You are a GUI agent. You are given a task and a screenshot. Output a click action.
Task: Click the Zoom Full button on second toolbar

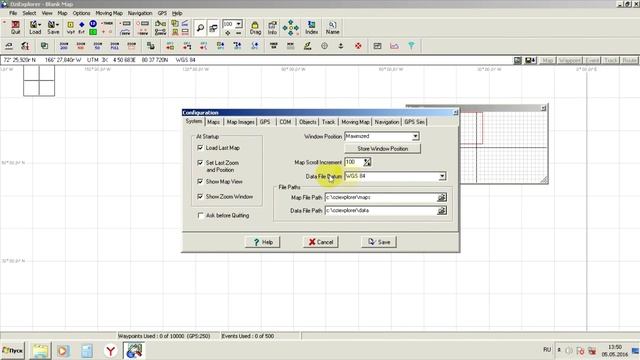coord(115,46)
